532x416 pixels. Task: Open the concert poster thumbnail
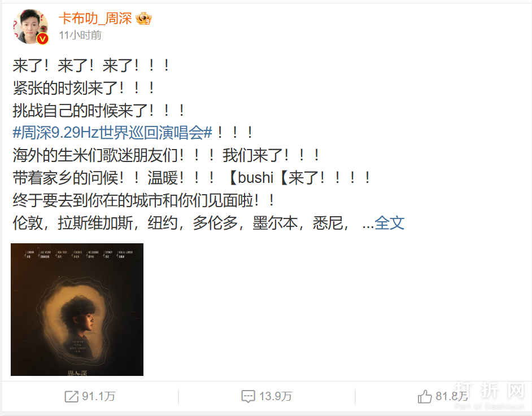77,309
